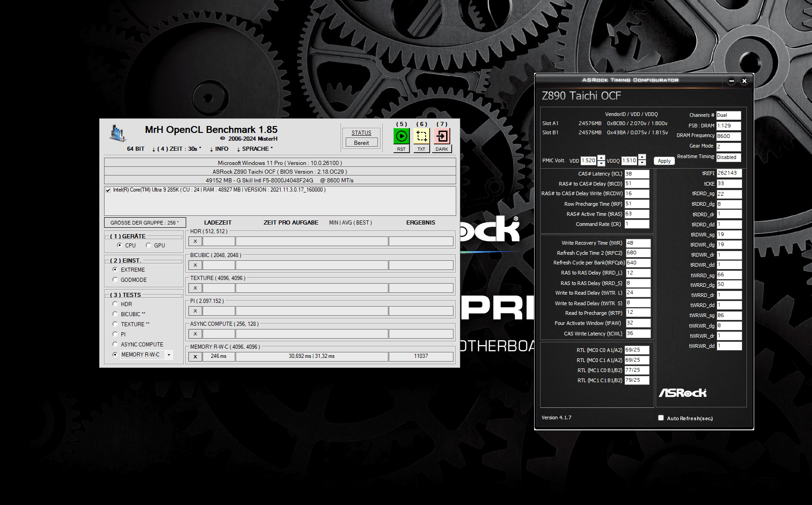Click the tREFI value field
This screenshot has height=505, width=812.
coord(729,173)
